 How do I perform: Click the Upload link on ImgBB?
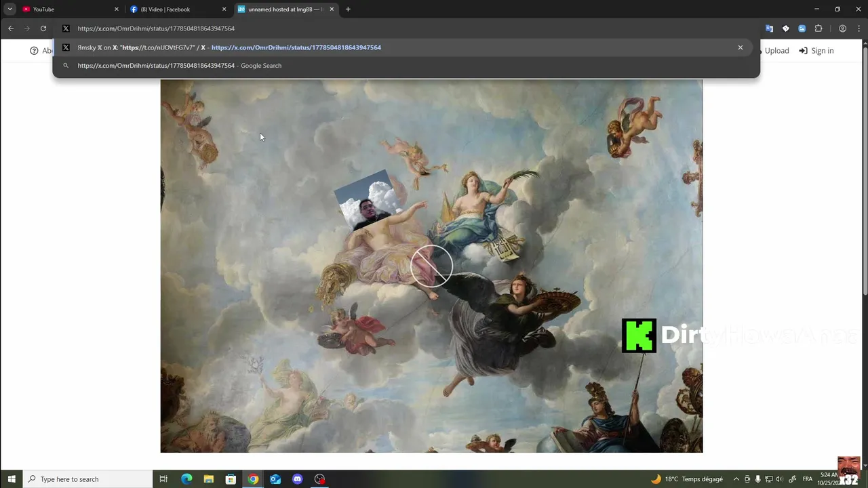click(776, 51)
